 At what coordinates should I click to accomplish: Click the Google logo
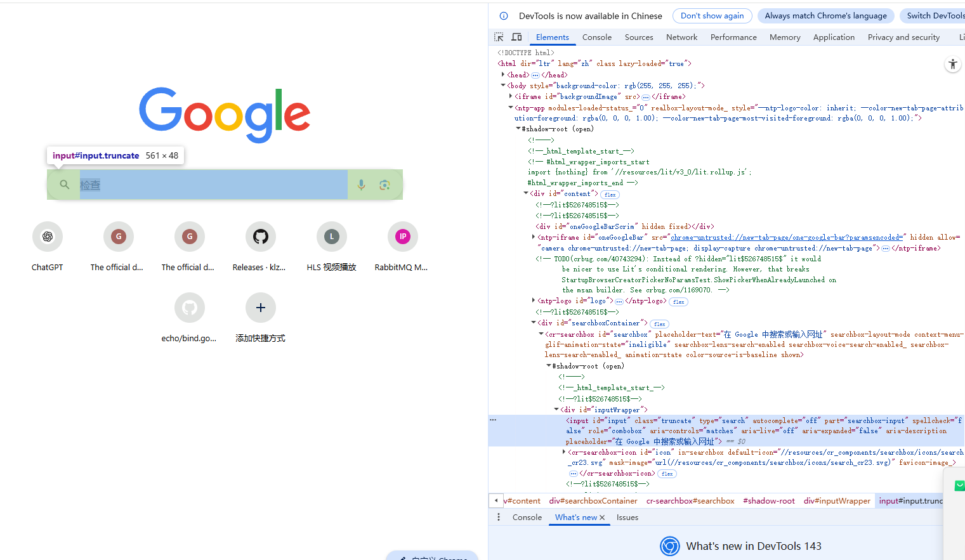pyautogui.click(x=225, y=114)
